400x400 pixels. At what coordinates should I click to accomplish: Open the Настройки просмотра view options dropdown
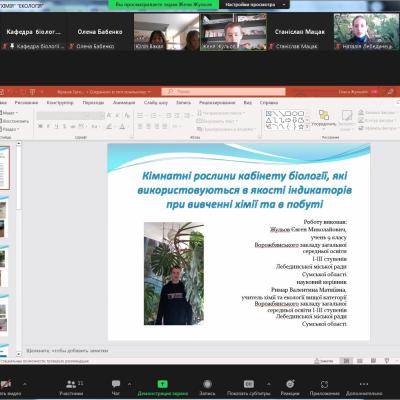[255, 5]
